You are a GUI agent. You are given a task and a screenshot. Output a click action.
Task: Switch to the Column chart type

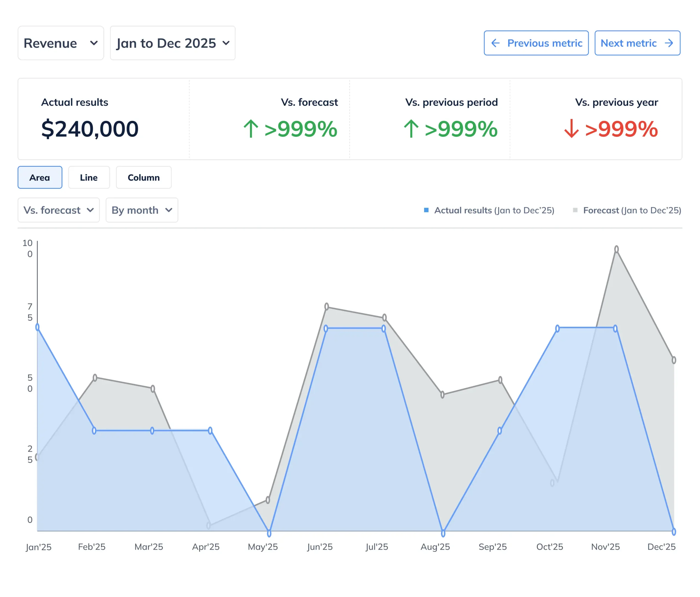pos(144,178)
